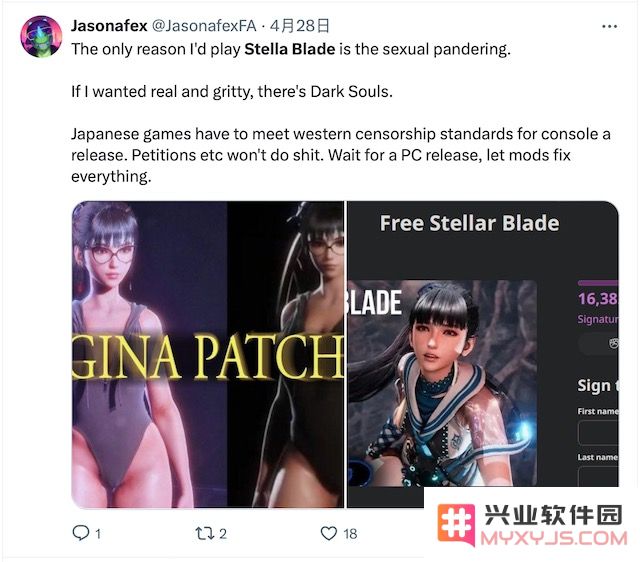Click the purple signature progress bar

598,283
